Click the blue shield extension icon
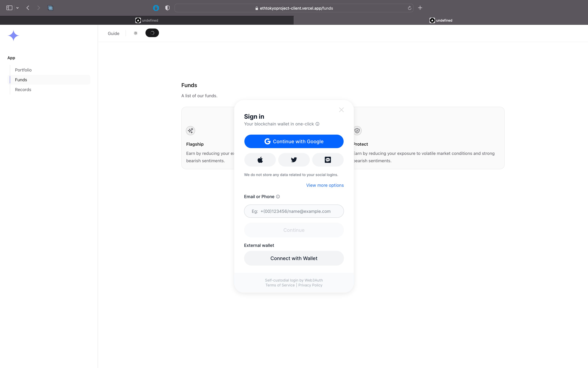 click(x=156, y=8)
